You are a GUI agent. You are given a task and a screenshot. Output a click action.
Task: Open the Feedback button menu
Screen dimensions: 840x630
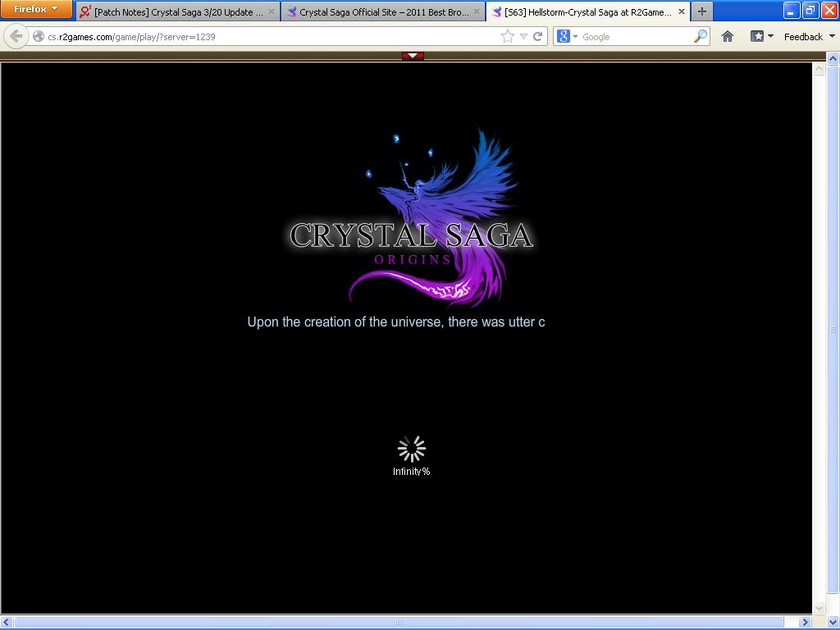coord(808,36)
